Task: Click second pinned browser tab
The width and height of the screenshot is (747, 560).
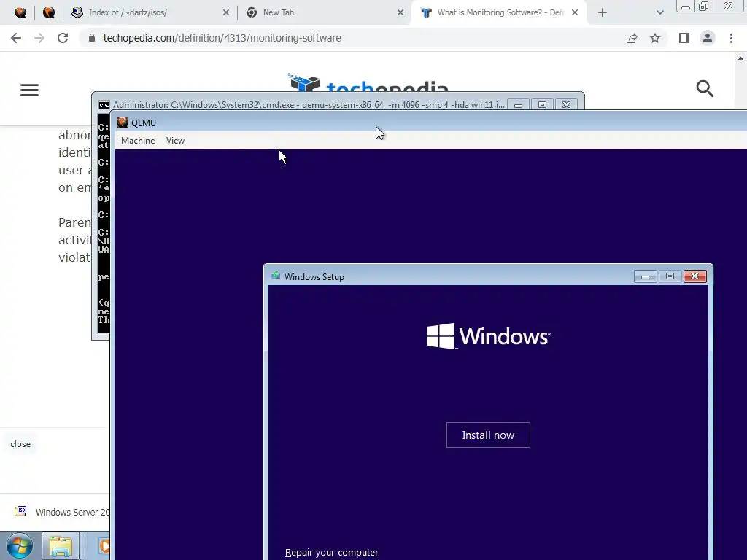Action: (x=49, y=13)
